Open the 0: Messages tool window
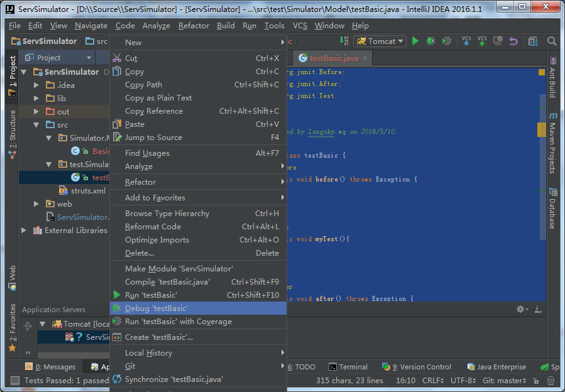 [50, 367]
